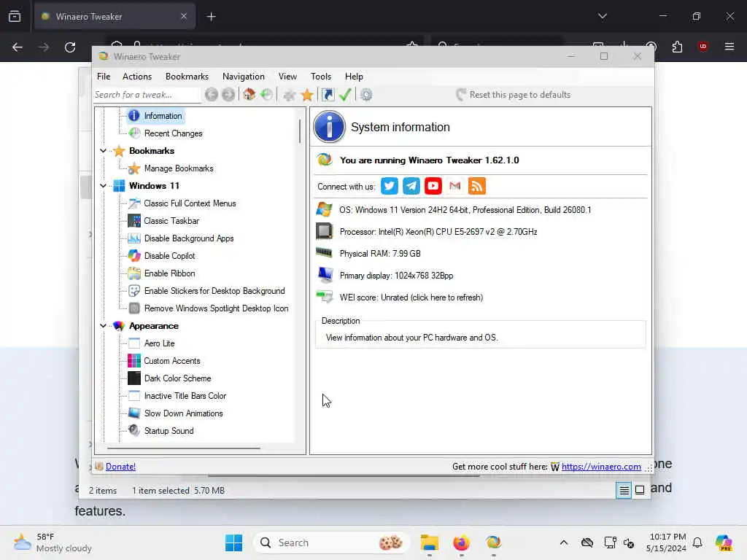
Task: Show hidden tray icons chevron
Action: click(564, 542)
